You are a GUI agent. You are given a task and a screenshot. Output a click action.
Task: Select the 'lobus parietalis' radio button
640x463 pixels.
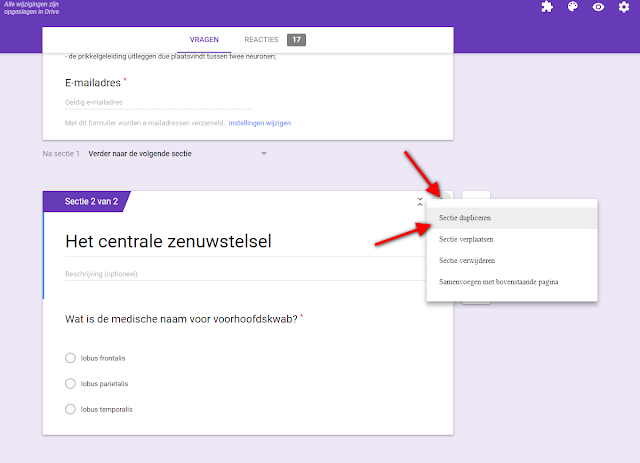click(70, 383)
